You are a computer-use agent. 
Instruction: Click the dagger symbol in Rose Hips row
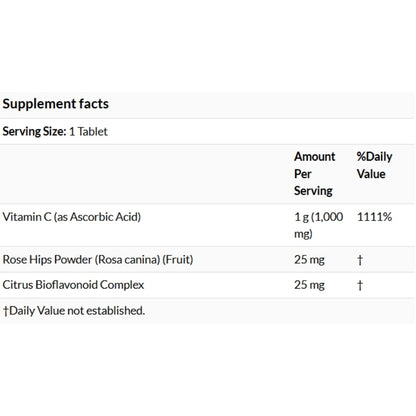(x=360, y=260)
